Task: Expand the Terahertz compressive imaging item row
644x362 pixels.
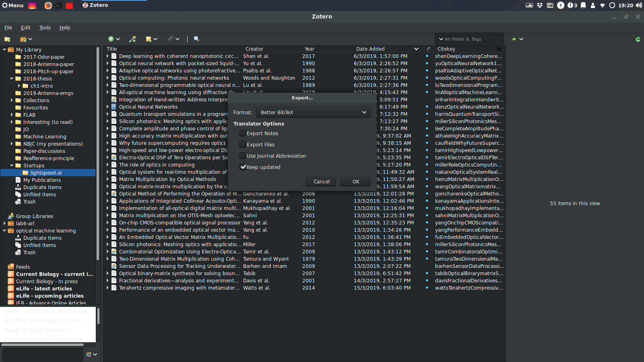Action: [x=107, y=288]
